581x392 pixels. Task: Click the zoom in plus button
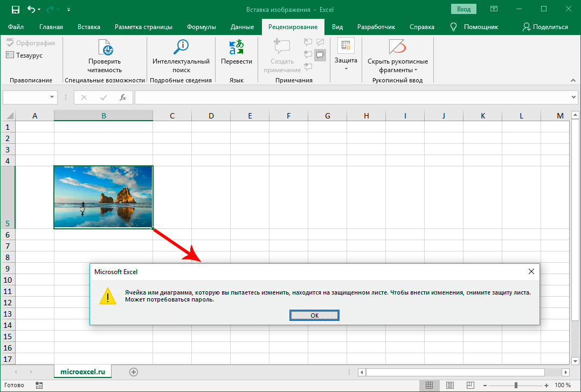[547, 386]
